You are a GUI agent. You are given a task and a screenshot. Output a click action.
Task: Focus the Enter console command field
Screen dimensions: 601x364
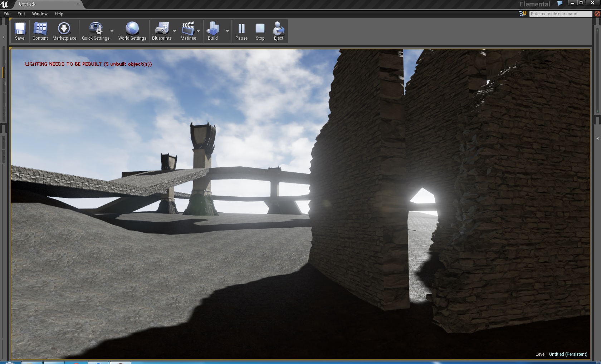point(561,14)
